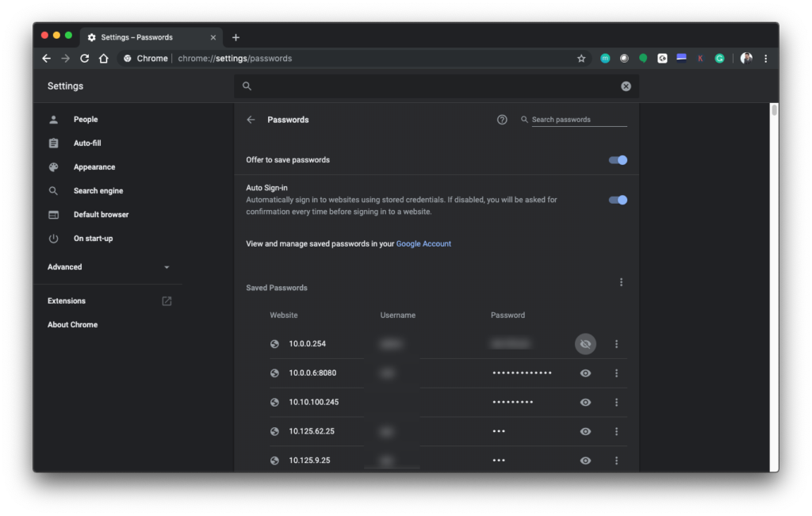Go to Chrome home page icon
The width and height of the screenshot is (812, 516).
[x=104, y=59]
